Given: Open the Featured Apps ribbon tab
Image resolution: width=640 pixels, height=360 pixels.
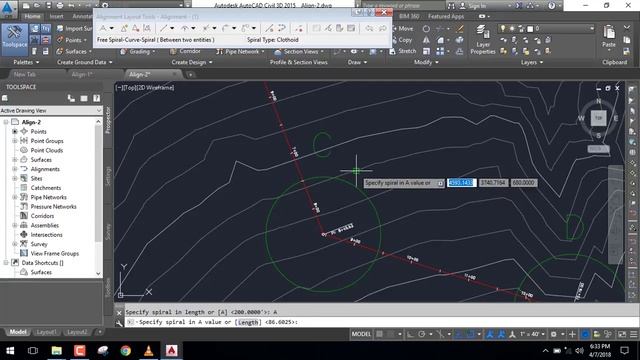Looking at the screenshot, I should point(446,16).
